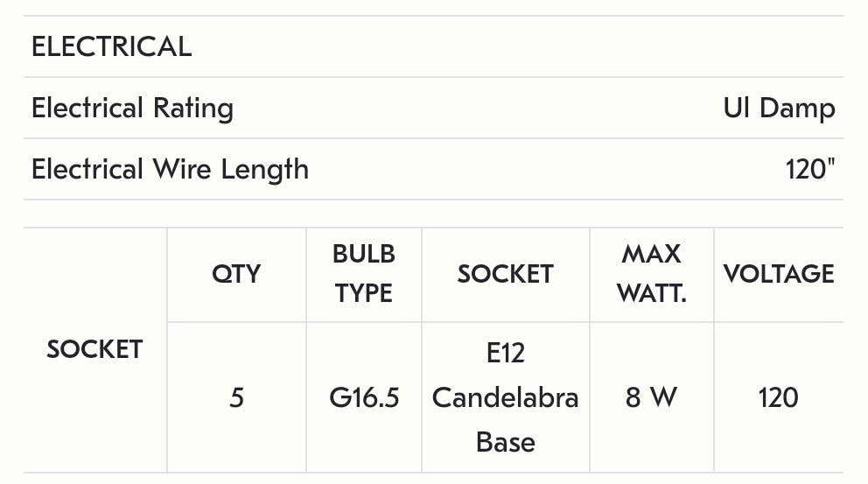Click the word Candelabra
868x484 pixels.
point(505,398)
